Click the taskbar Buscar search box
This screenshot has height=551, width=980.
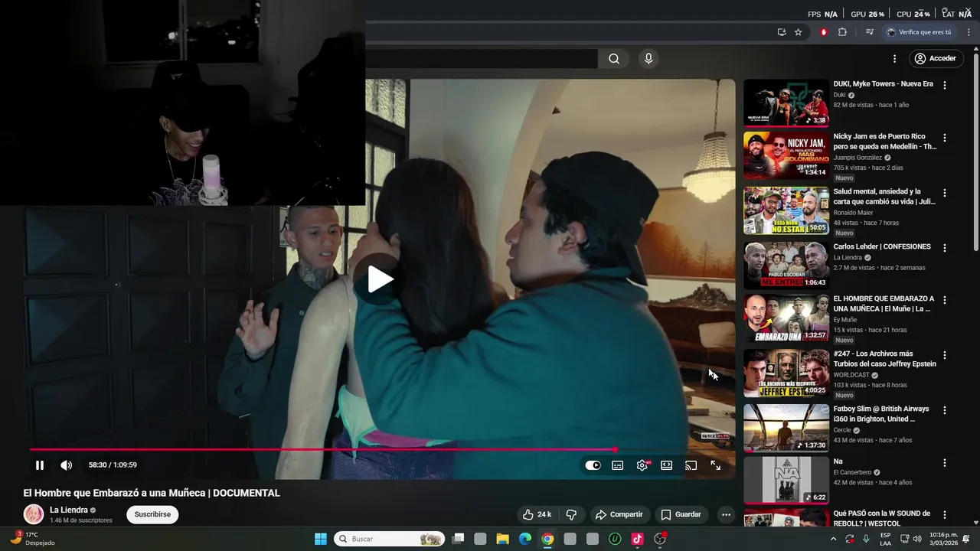(x=390, y=539)
